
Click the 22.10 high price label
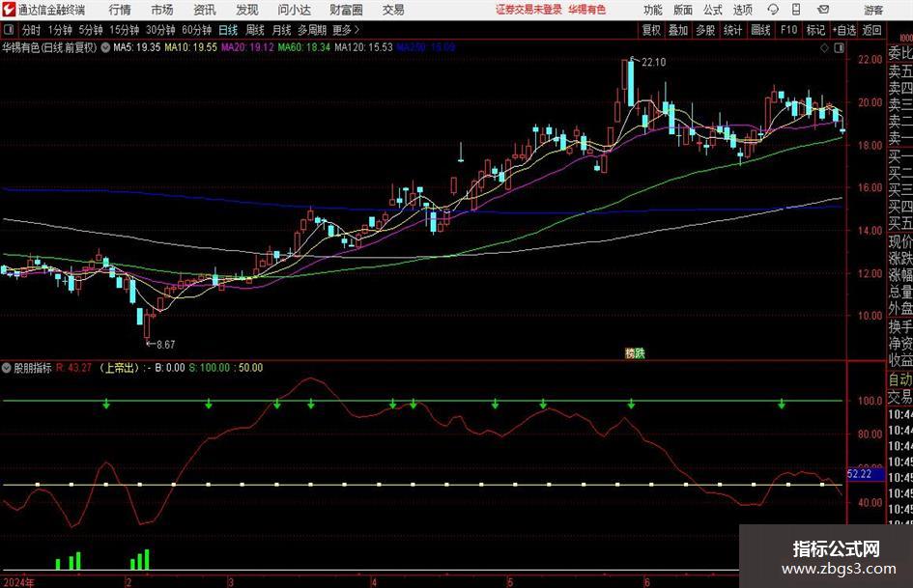click(653, 63)
